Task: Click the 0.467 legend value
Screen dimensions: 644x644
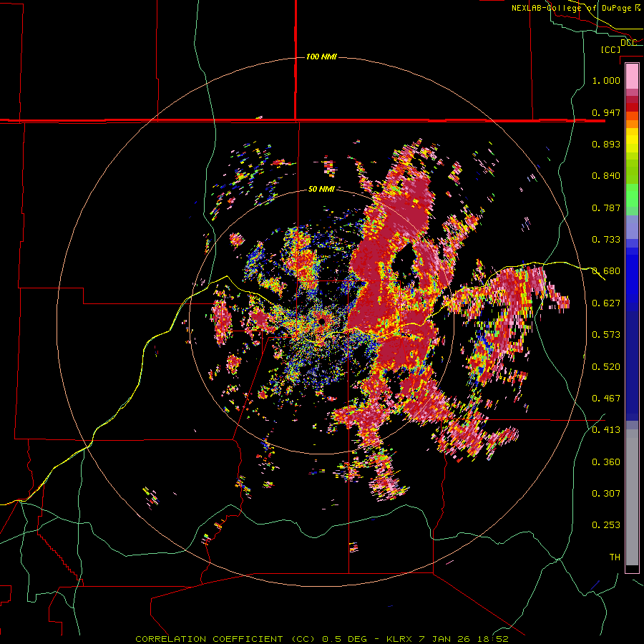Action: (606, 399)
